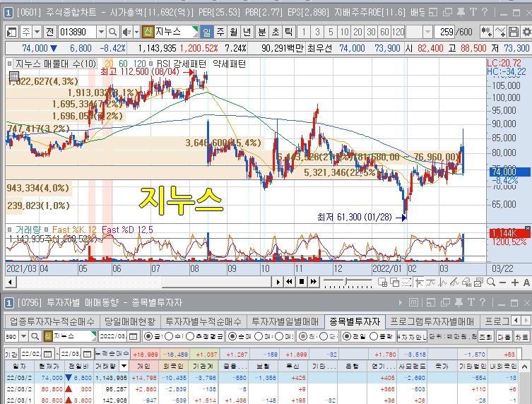The image size is (532, 404).
Task: Expand the arrow in investor panel title bar
Action: (x=401, y=302)
